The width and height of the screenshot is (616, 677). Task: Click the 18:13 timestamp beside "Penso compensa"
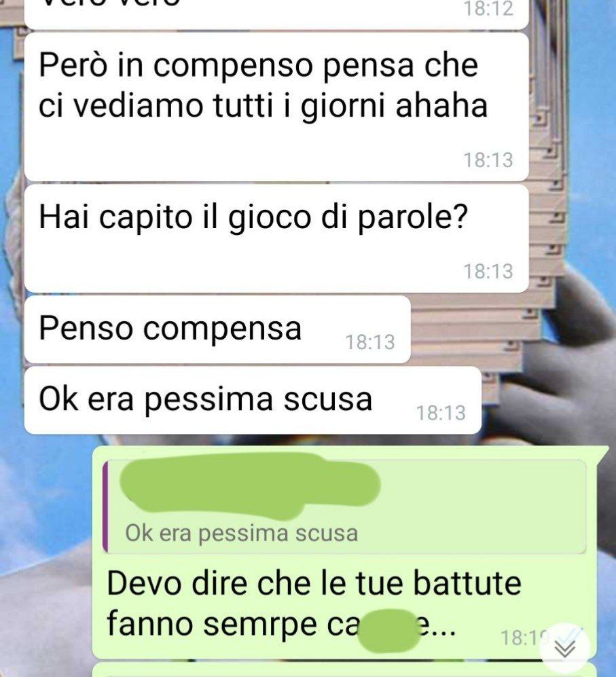(x=370, y=342)
